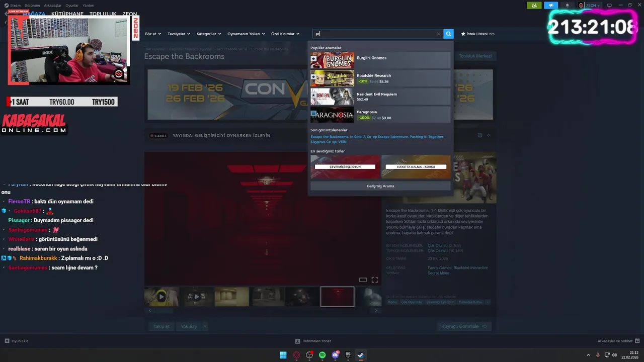Open the Hayatta Kalma - Korku genre tile
The width and height of the screenshot is (644, 362).
point(416,166)
